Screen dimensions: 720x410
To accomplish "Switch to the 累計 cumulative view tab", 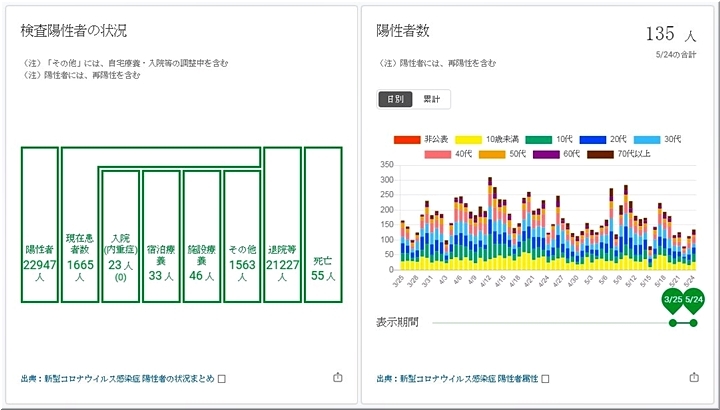I will coord(432,99).
